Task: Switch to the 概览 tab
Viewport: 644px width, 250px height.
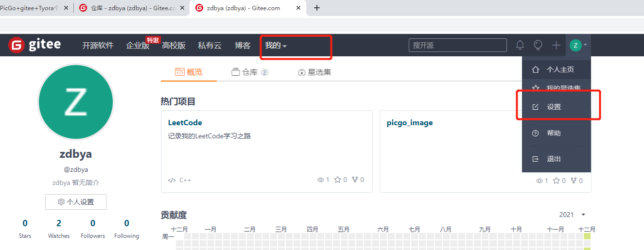Action: 189,72
